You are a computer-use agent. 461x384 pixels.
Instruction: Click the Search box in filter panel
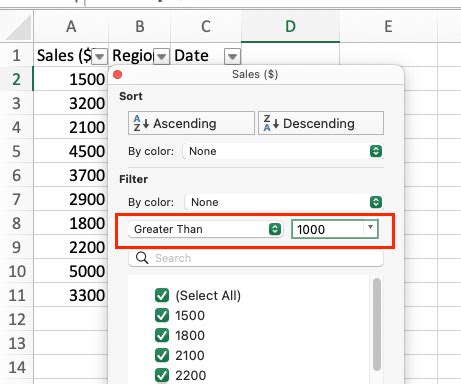256,258
